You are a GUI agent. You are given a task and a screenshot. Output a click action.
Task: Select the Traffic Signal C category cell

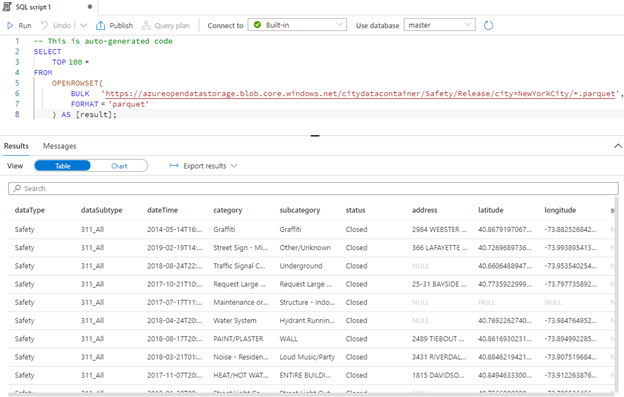pyautogui.click(x=239, y=266)
